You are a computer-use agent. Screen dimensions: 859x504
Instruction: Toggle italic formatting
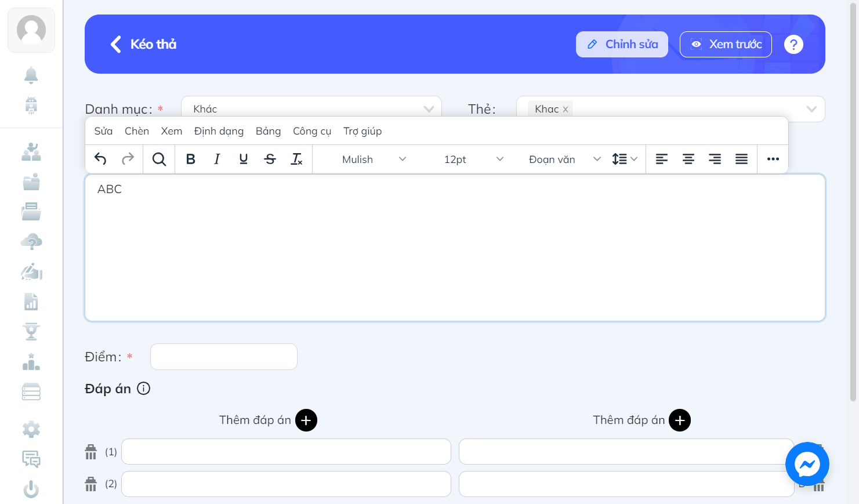(x=217, y=159)
